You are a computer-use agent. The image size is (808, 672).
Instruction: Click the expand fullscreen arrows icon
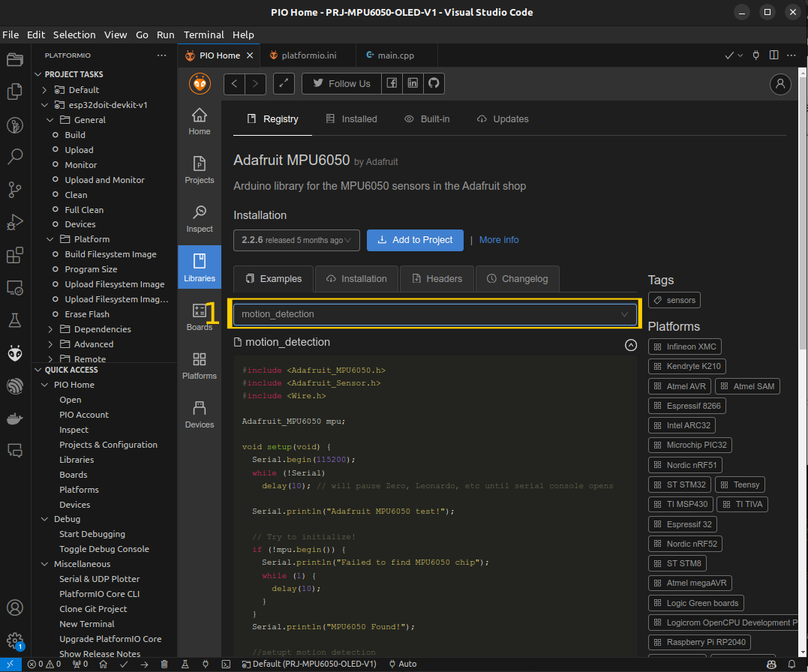coord(284,83)
